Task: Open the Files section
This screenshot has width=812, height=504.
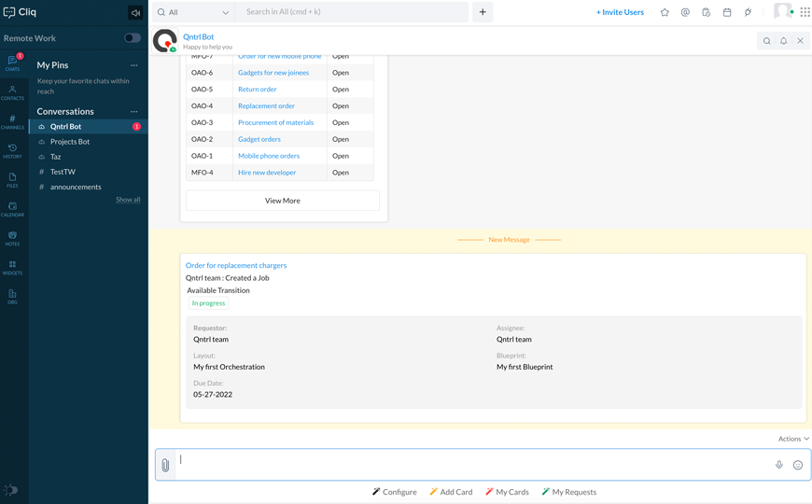Action: [12, 180]
